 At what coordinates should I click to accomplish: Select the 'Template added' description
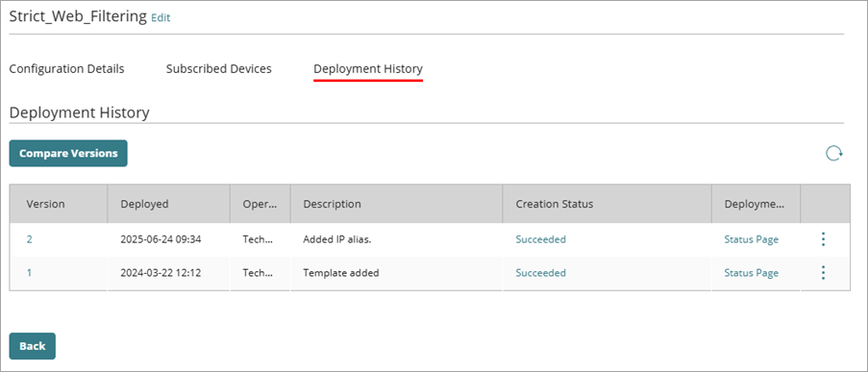coord(341,273)
